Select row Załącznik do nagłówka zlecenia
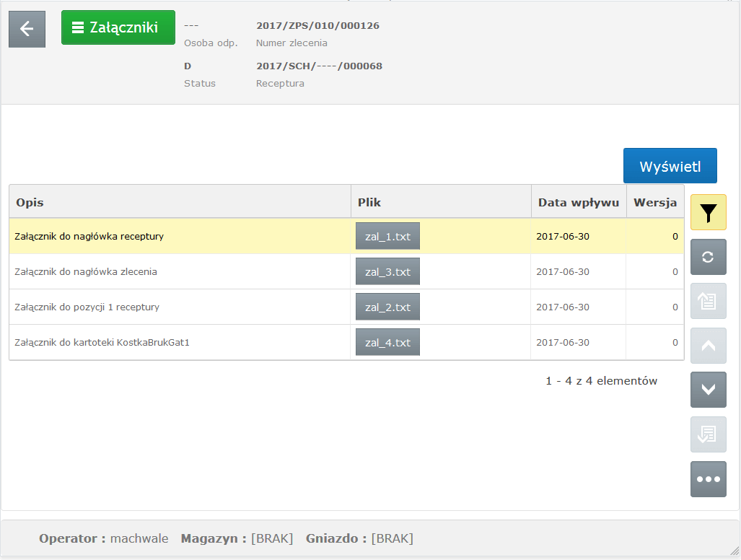 click(346, 272)
